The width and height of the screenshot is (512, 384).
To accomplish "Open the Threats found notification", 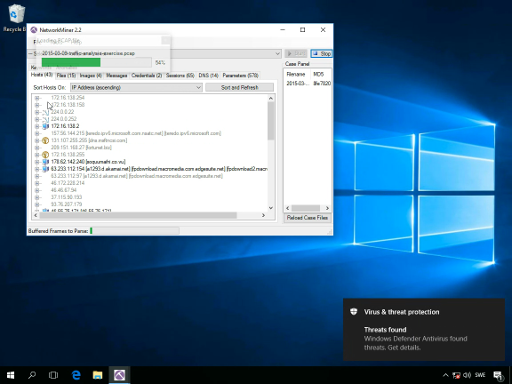I will [424, 329].
